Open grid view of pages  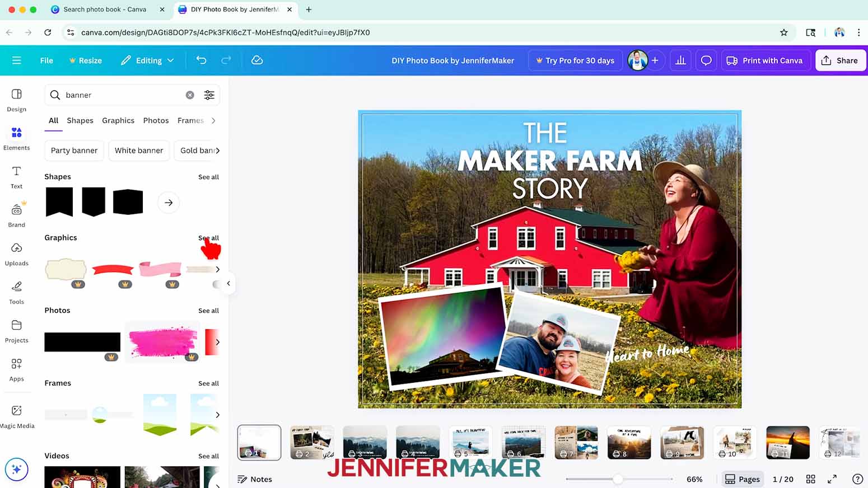(x=810, y=479)
